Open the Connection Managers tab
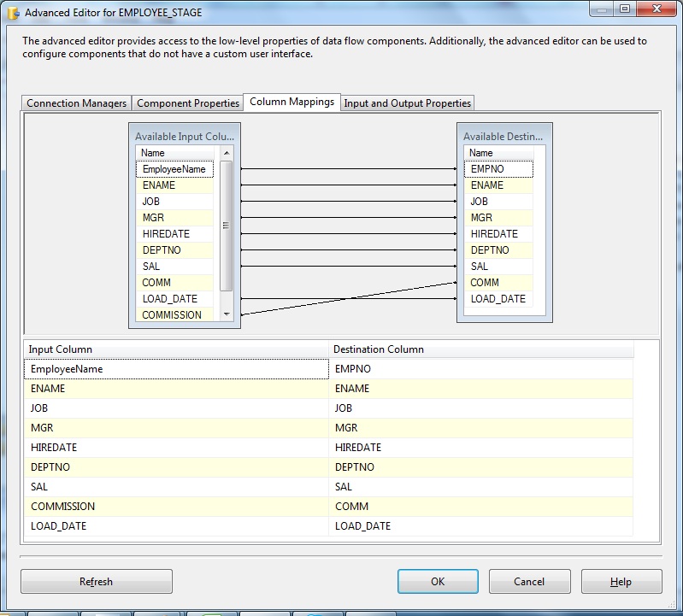 point(76,103)
